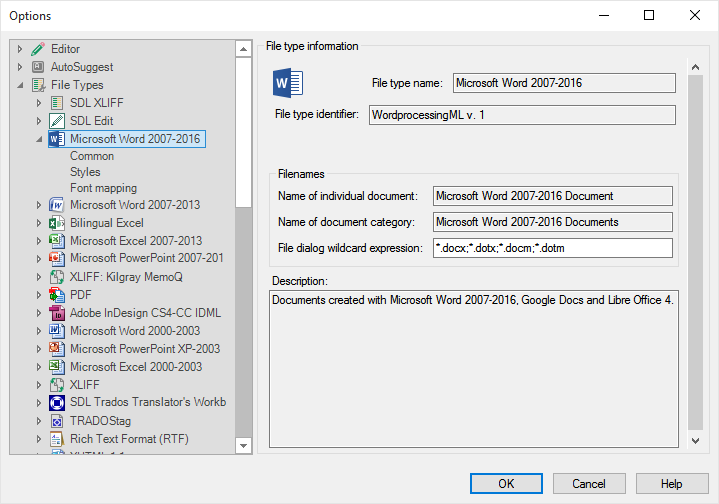This screenshot has width=719, height=504.
Task: Collapse the Microsoft Word 2007-2016 node
Action: tap(39, 139)
